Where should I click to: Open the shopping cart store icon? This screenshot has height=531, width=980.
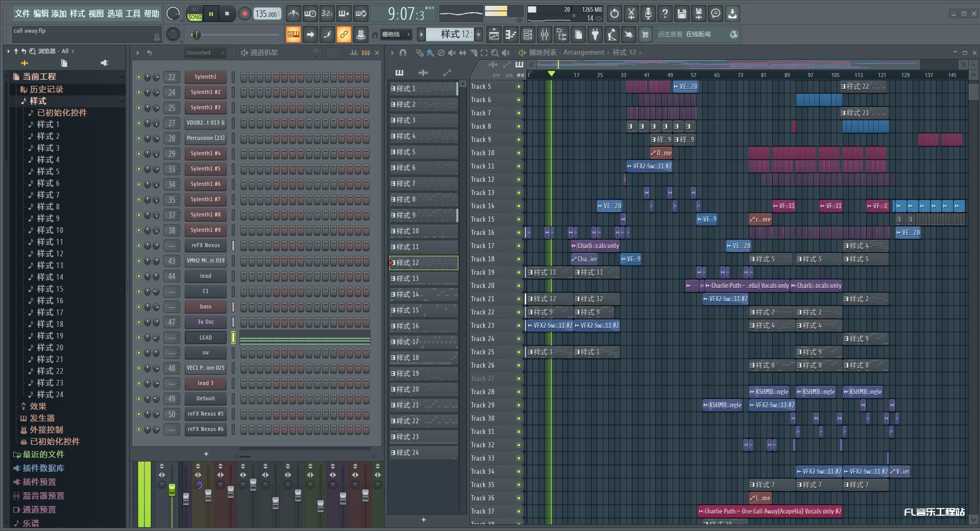645,35
